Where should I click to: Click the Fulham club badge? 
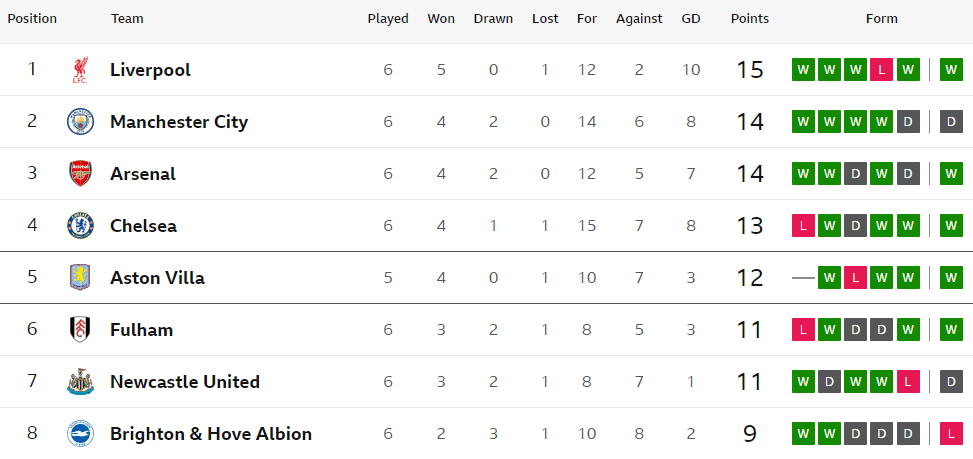click(x=80, y=330)
